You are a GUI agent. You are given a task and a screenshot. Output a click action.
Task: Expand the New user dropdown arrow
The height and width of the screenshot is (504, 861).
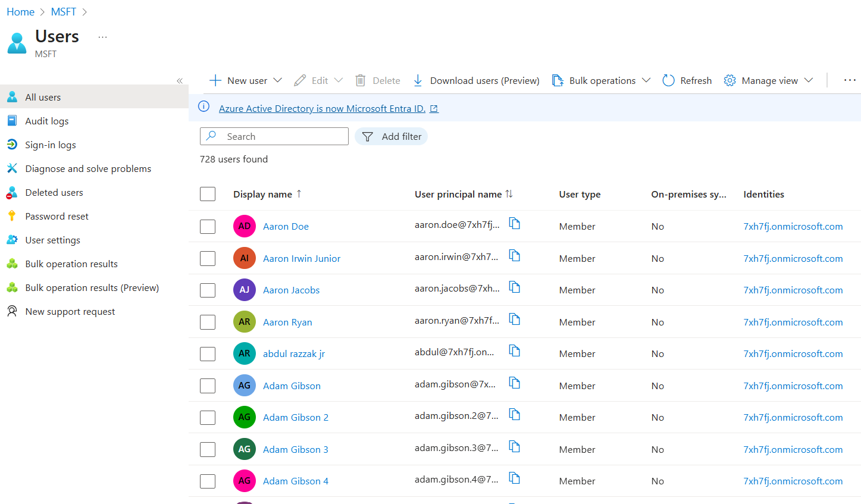[277, 80]
